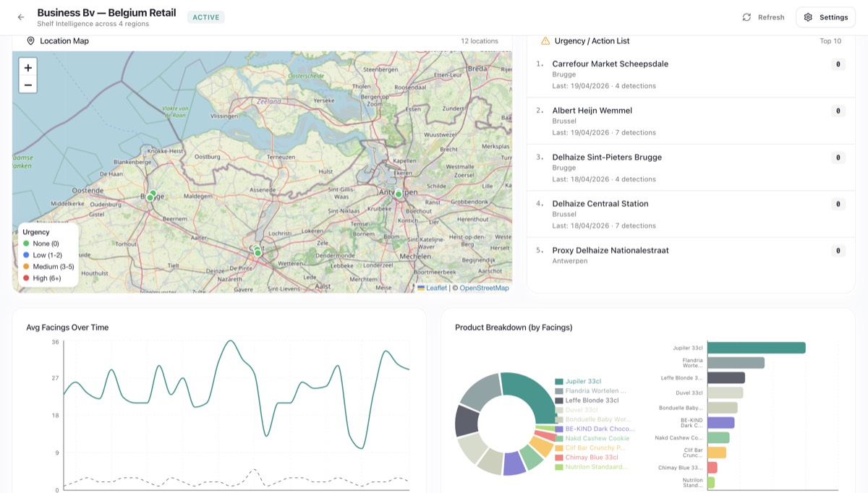Click the Top 10 label
Image resolution: width=868 pixels, height=493 pixels.
click(830, 41)
